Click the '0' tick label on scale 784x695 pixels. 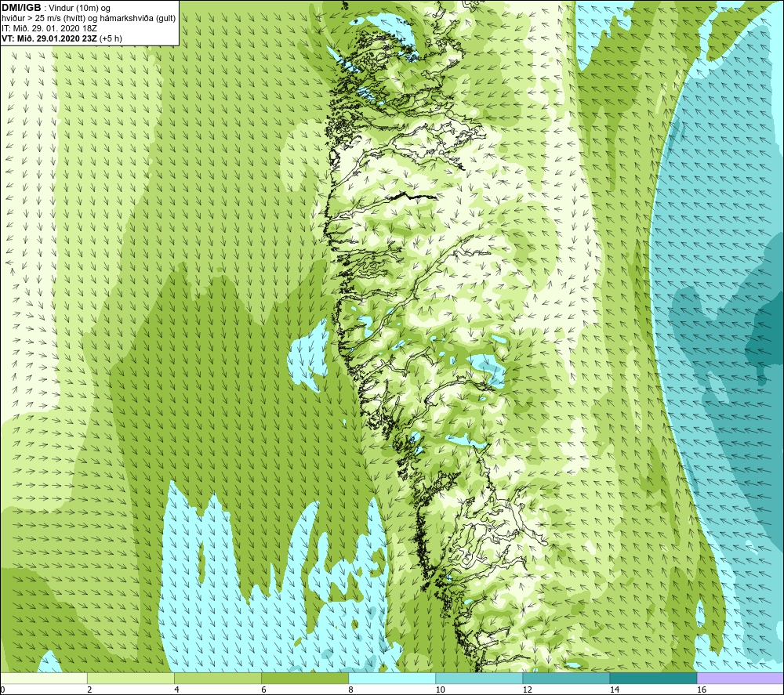tap(3, 690)
